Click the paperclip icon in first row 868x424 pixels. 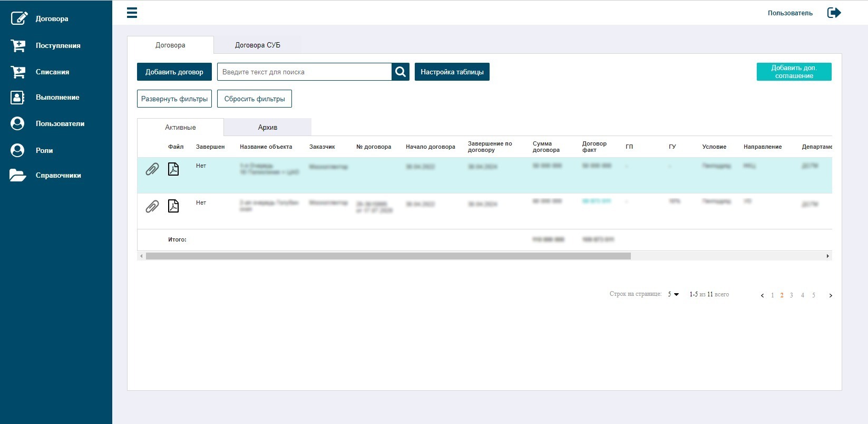point(152,169)
